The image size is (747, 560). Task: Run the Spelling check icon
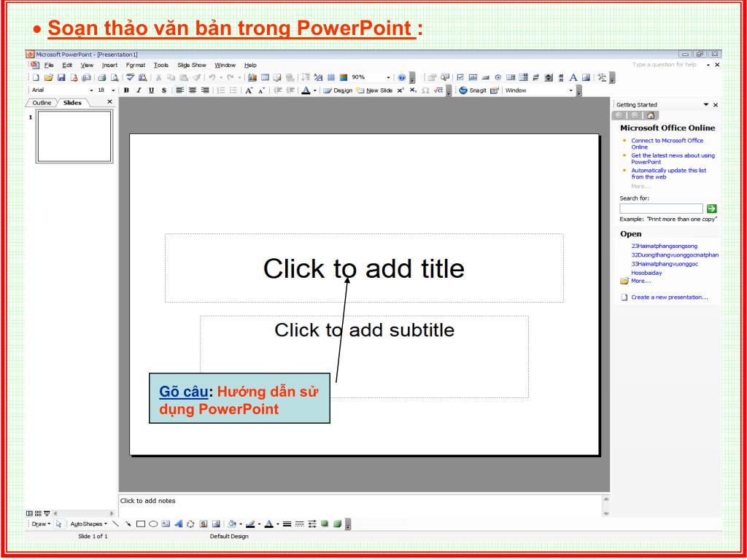pyautogui.click(x=130, y=77)
